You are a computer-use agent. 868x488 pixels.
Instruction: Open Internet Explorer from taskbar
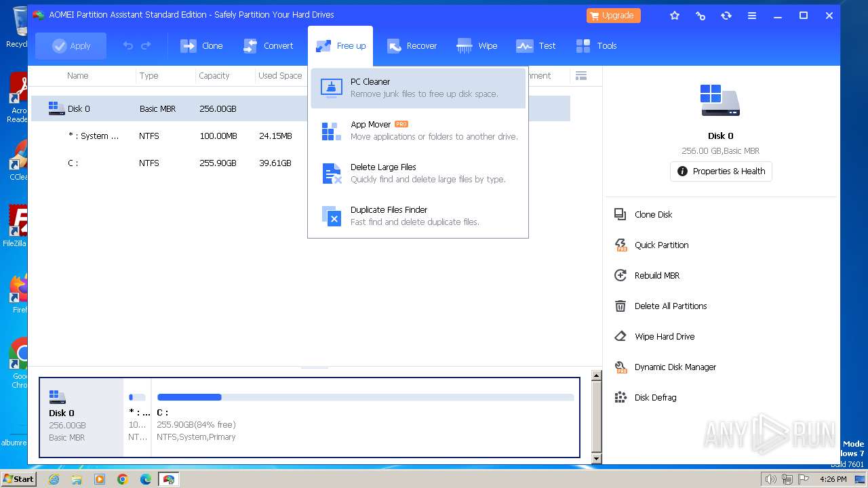pos(54,479)
